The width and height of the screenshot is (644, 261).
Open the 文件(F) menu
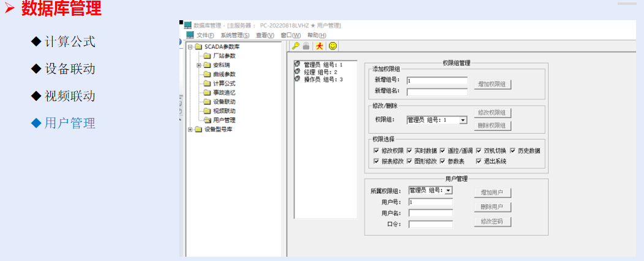click(205, 35)
